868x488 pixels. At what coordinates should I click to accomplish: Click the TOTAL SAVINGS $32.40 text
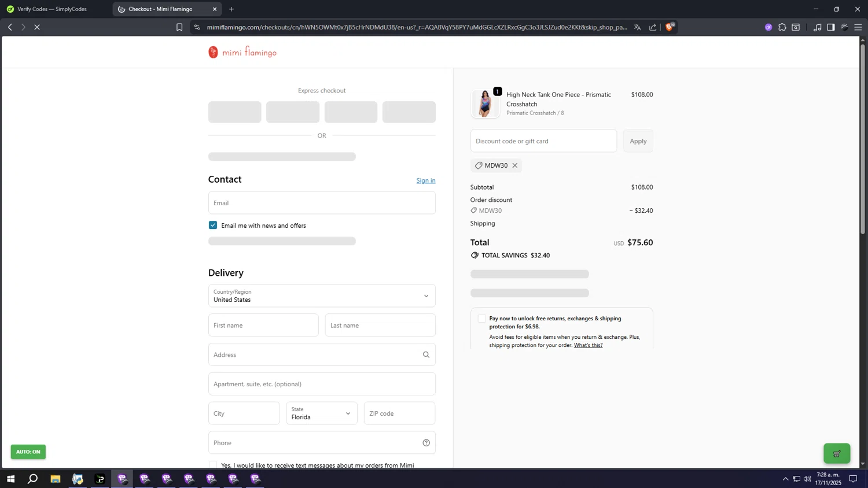[516, 255]
